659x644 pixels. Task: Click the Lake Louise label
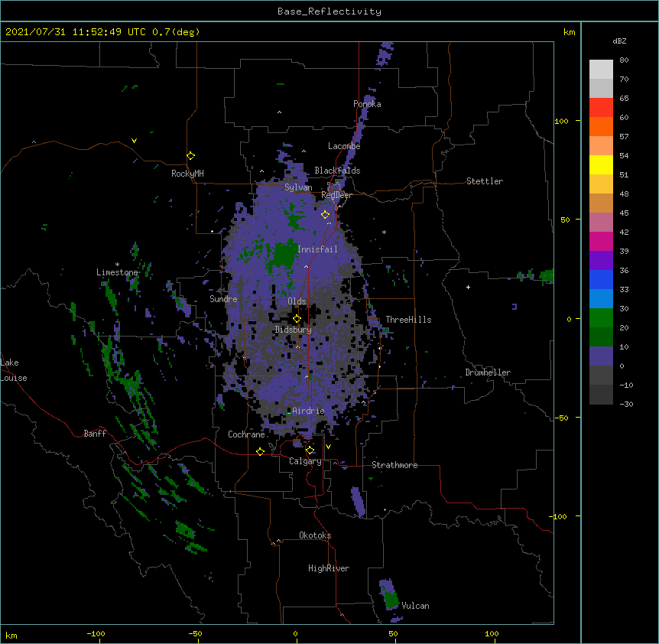click(14, 370)
